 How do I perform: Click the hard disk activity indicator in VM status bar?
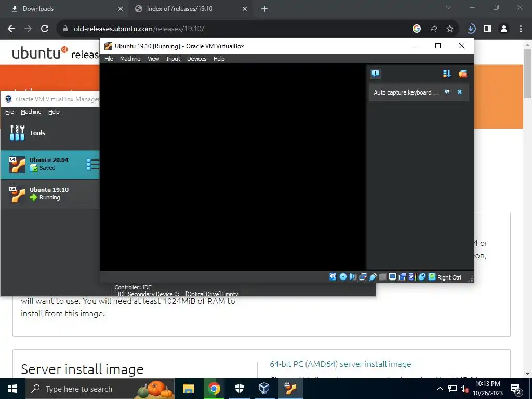(333, 277)
